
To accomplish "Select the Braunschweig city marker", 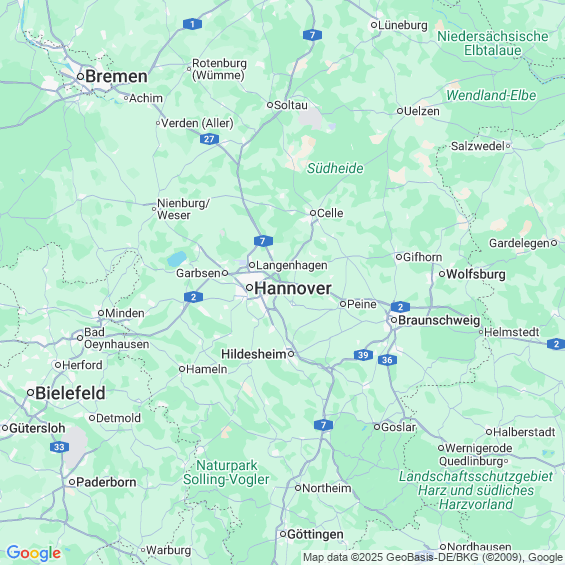I will click(x=394, y=320).
